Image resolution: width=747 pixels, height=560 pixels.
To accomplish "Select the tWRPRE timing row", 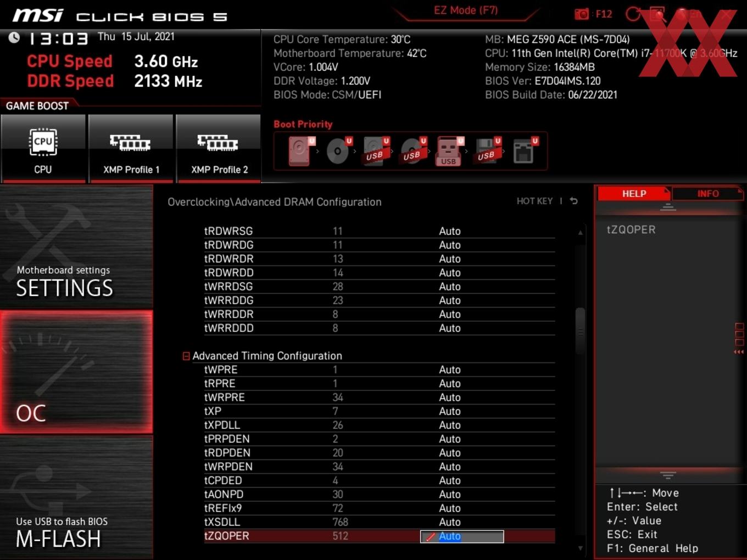I will pyautogui.click(x=380, y=397).
